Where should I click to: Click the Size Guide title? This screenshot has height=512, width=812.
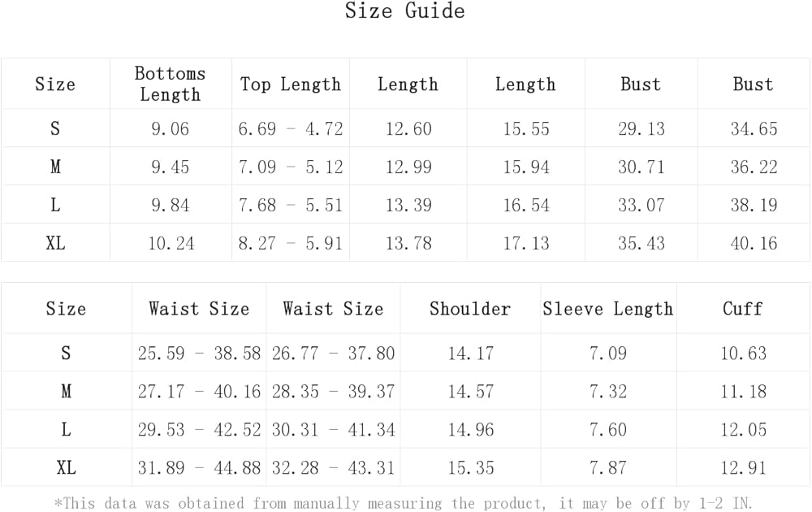(404, 11)
